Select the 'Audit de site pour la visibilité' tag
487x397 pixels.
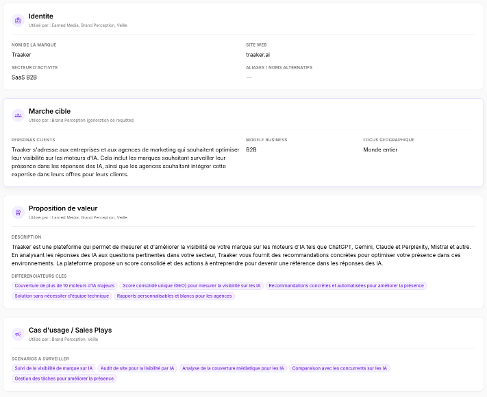pyautogui.click(x=137, y=368)
